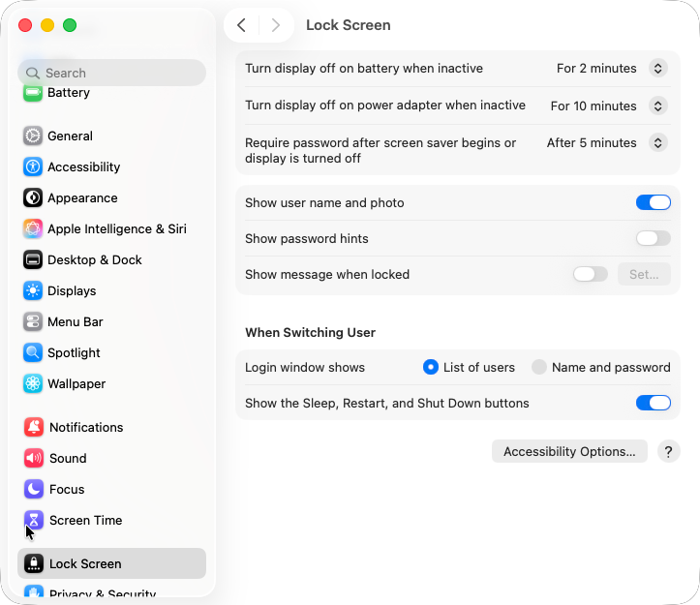
Task: Go forward with the right chevron
Action: pos(276,25)
